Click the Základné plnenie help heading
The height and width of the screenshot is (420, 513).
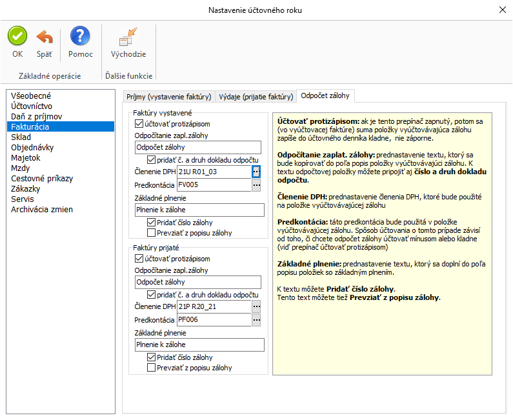click(309, 264)
